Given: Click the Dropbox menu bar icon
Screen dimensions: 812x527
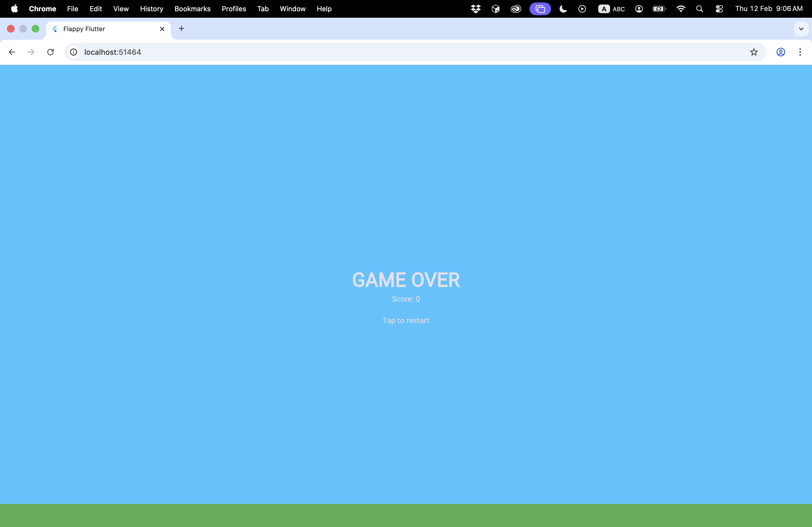Looking at the screenshot, I should click(x=476, y=9).
